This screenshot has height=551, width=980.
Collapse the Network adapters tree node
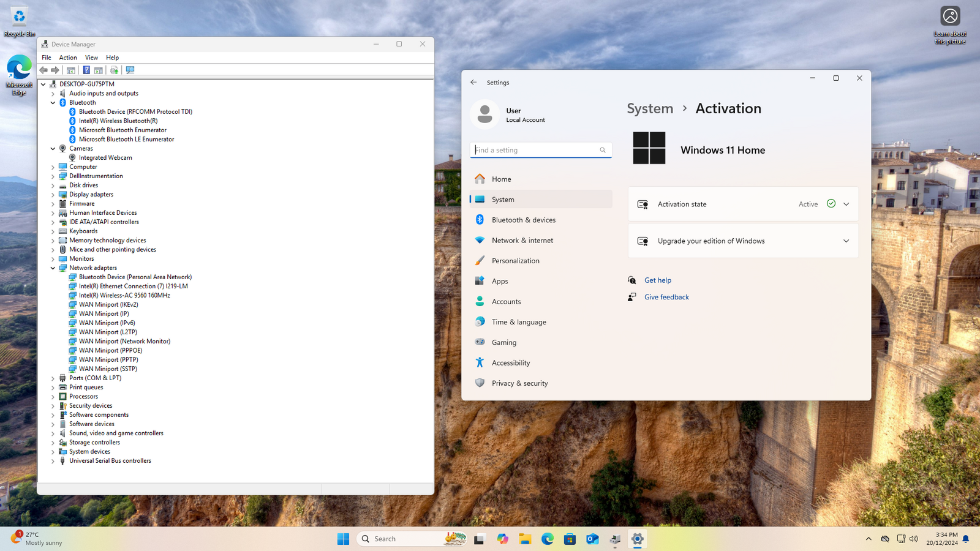click(x=53, y=268)
